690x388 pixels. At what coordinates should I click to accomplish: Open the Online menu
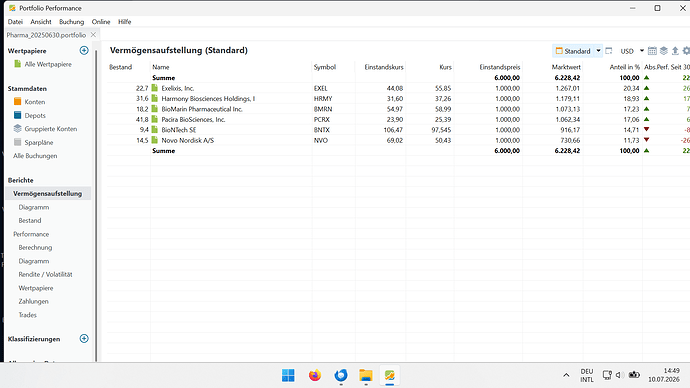(x=101, y=22)
